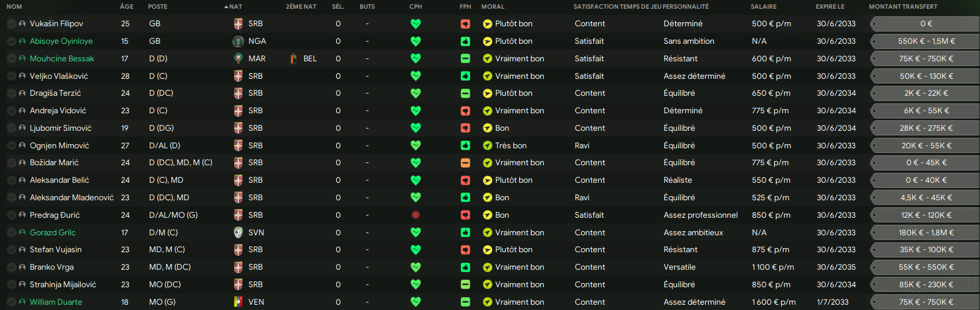The width and height of the screenshot is (980, 310).
Task: Click the Nigeria flag badge for Abisoye Oyinloye
Action: click(x=238, y=41)
